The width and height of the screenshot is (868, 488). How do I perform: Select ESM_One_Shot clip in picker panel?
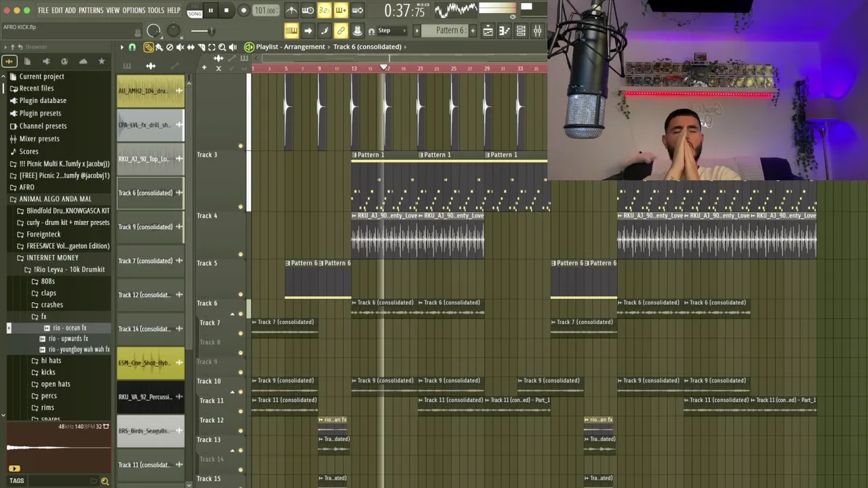pyautogui.click(x=150, y=363)
